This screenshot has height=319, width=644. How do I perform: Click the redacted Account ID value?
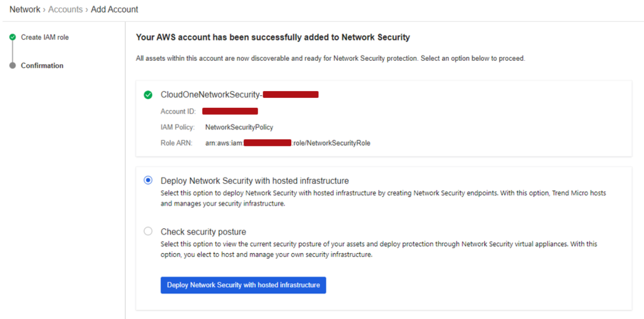(x=230, y=111)
